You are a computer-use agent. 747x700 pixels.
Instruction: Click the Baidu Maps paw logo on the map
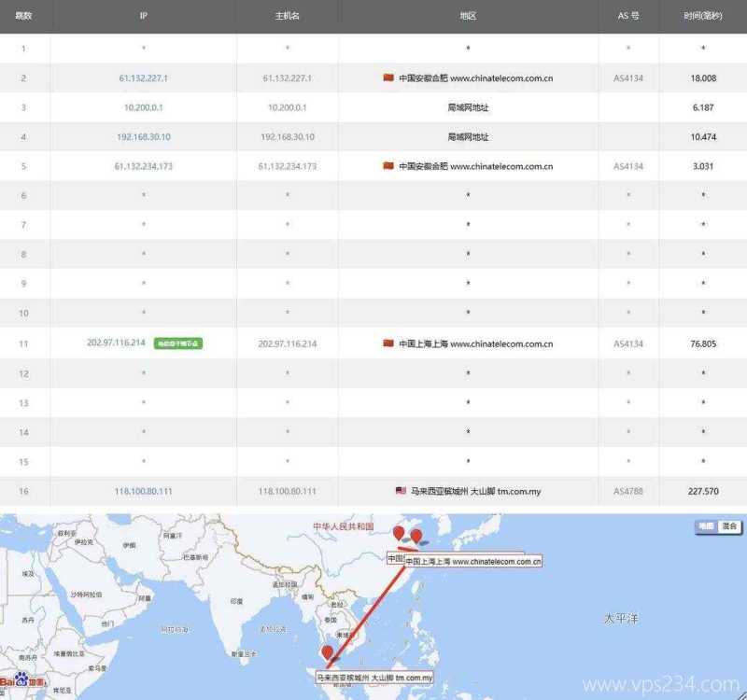(22, 678)
